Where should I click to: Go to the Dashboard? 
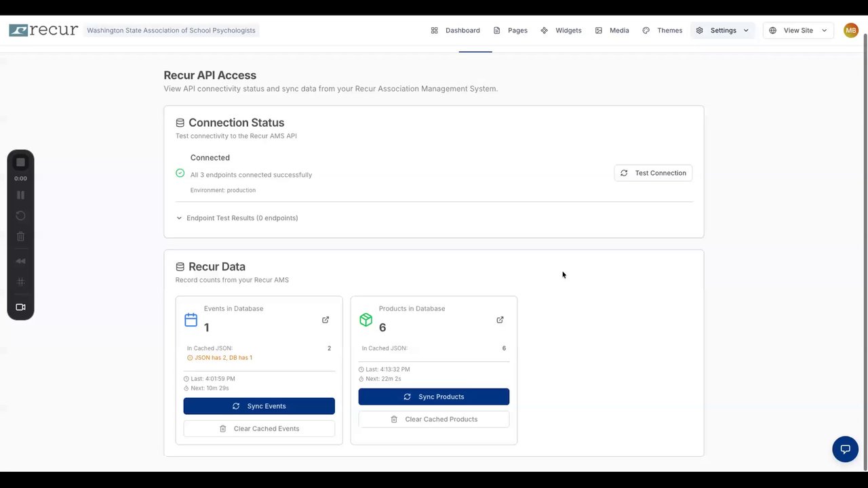click(455, 30)
